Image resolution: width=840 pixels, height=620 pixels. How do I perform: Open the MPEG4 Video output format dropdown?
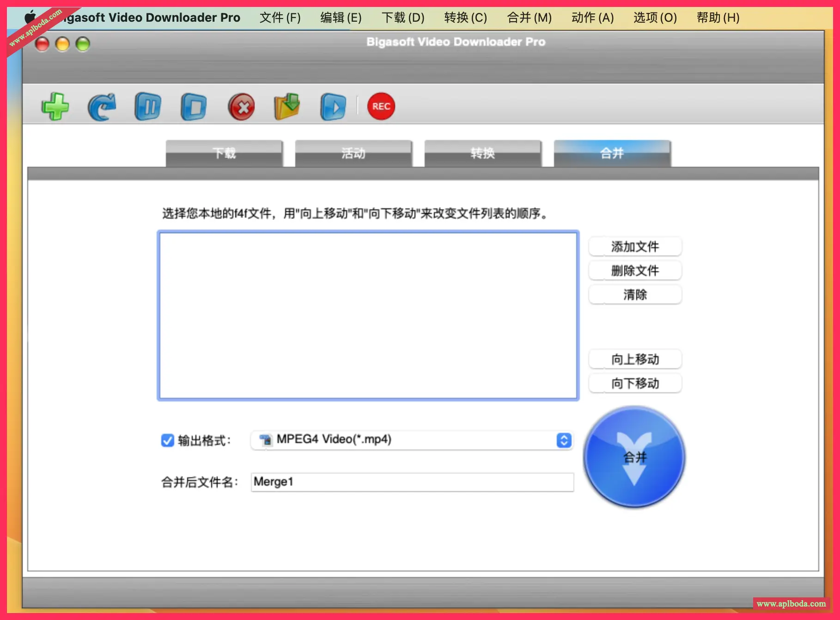(412, 440)
